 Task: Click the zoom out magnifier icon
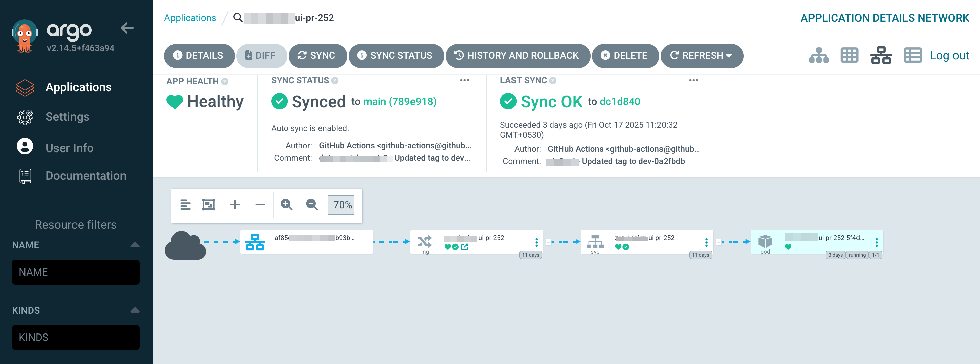(312, 205)
